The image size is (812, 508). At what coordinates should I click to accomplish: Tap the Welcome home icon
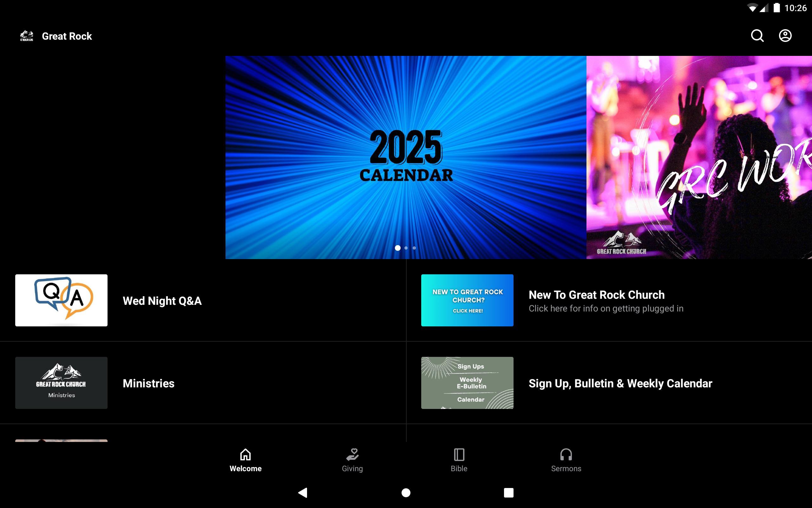[x=245, y=455]
